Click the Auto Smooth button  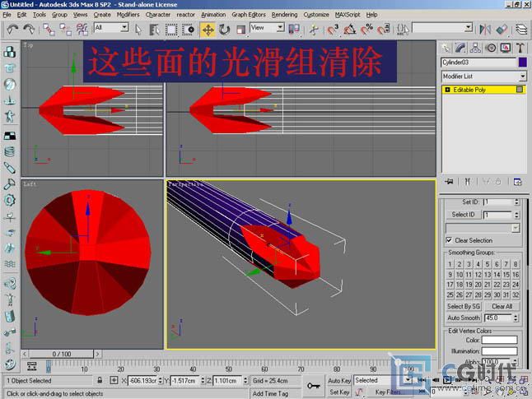tap(464, 318)
